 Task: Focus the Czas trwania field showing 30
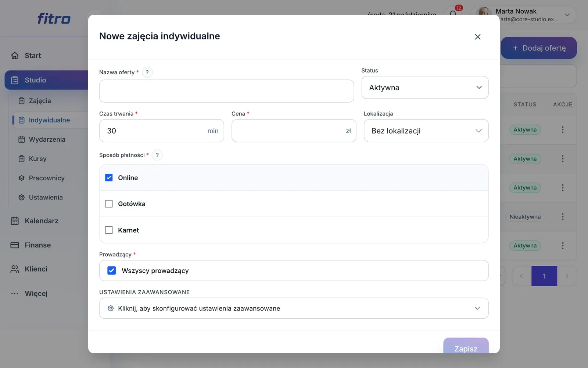pyautogui.click(x=161, y=131)
